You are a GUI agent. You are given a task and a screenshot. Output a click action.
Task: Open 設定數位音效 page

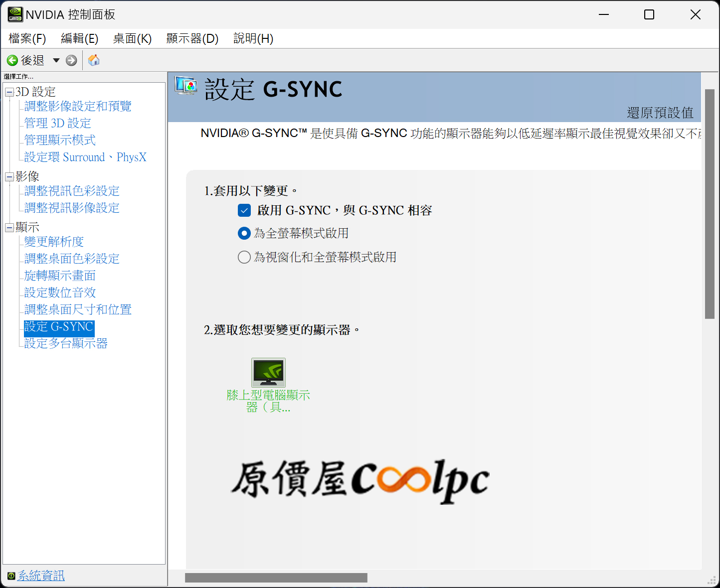point(60,293)
